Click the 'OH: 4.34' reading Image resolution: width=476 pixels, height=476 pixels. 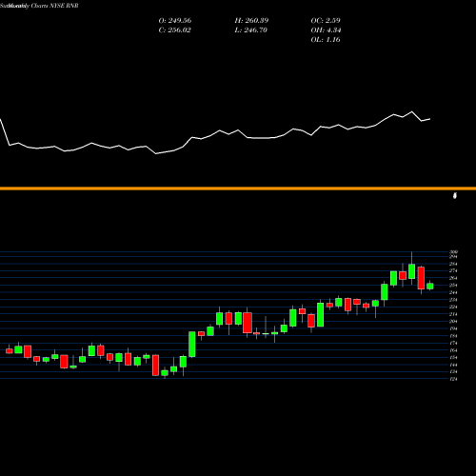coord(326,30)
